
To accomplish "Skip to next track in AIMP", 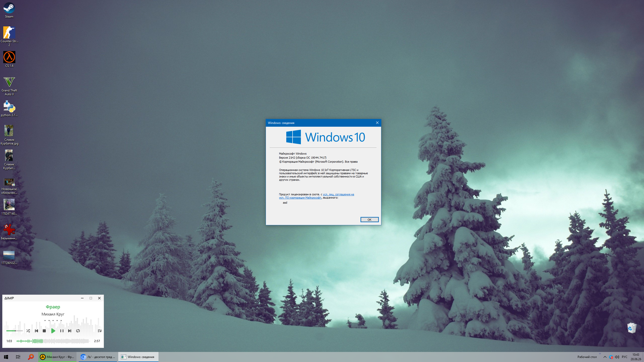I will coord(70,331).
